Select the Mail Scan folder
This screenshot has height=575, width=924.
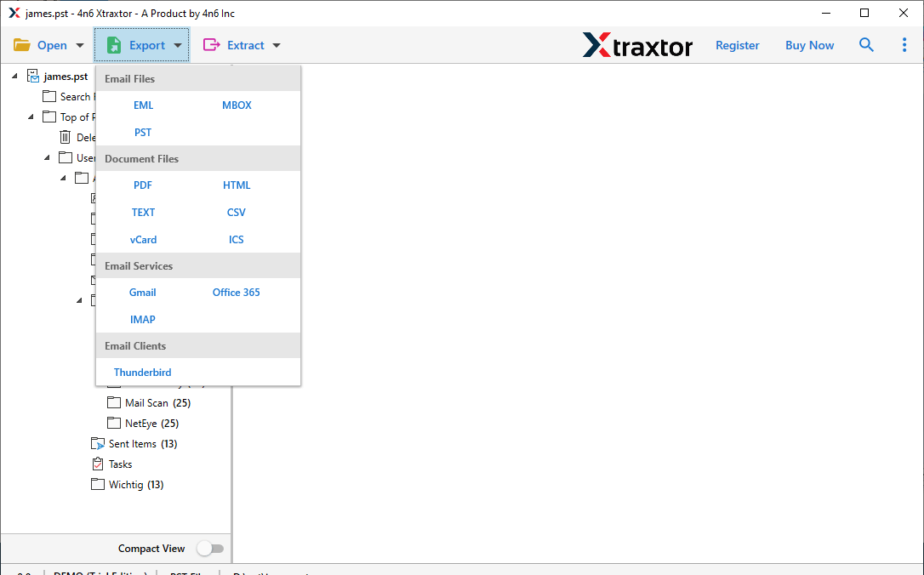pyautogui.click(x=146, y=403)
